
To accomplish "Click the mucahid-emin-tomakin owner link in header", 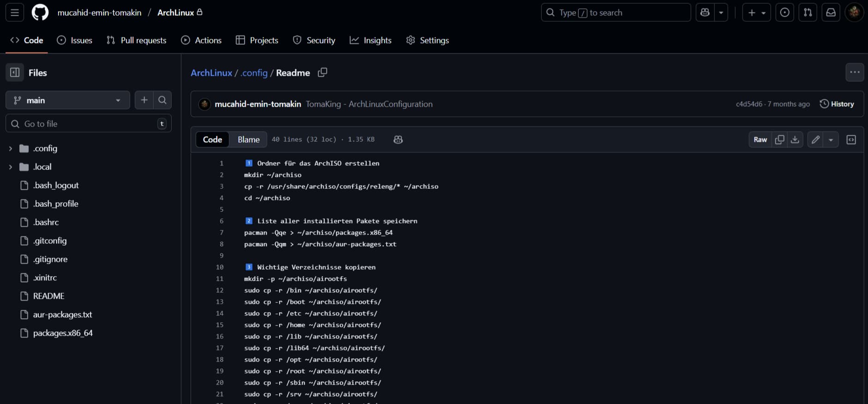I will (99, 12).
